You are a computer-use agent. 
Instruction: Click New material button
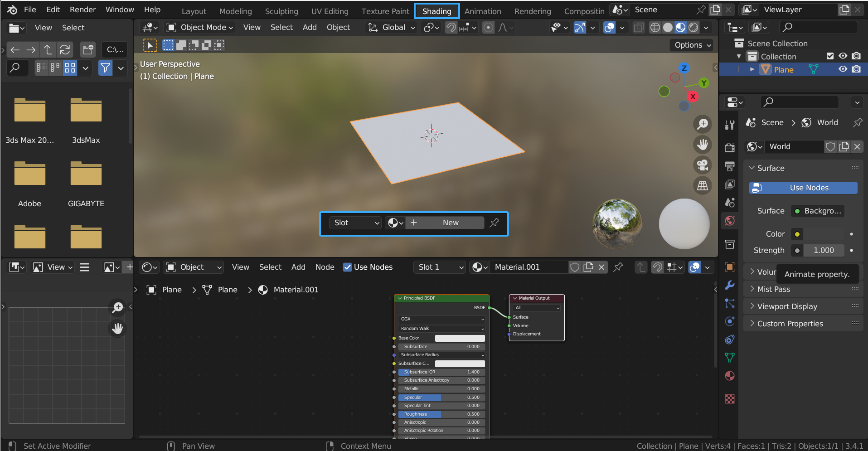pos(445,223)
